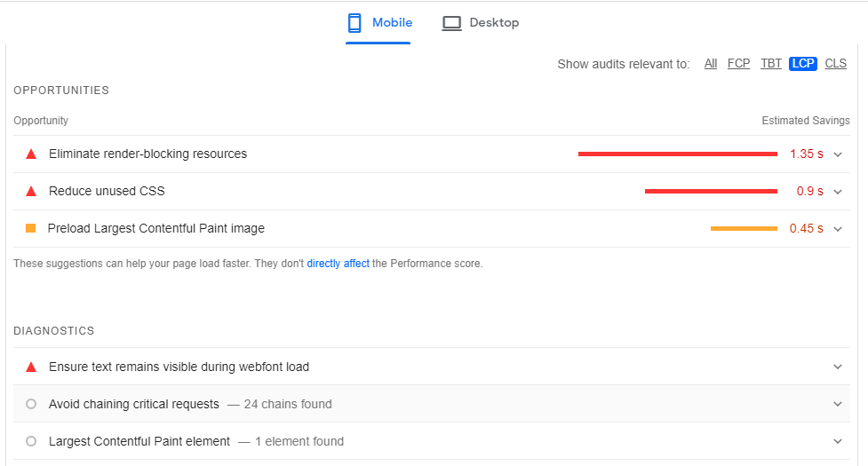Click red triangle beside Eliminate render-blocking resources
This screenshot has height=466, width=868.
pos(31,154)
